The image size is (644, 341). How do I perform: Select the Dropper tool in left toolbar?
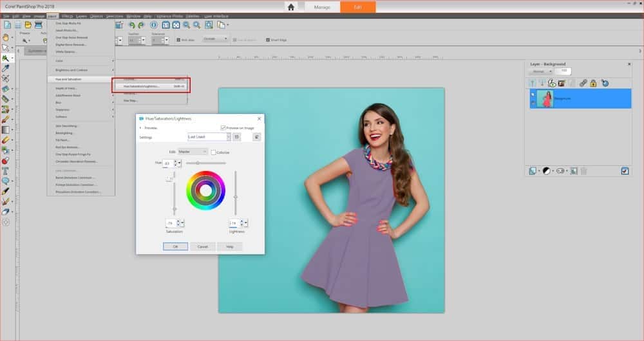click(x=6, y=68)
